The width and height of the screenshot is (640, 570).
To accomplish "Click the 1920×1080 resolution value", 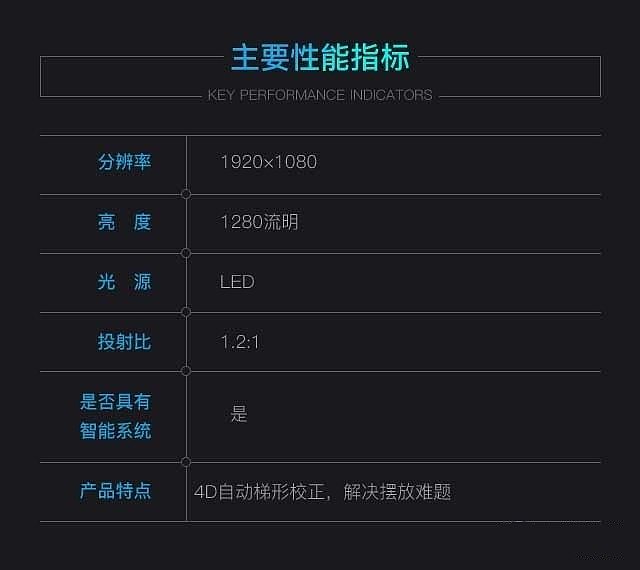I will point(269,162).
